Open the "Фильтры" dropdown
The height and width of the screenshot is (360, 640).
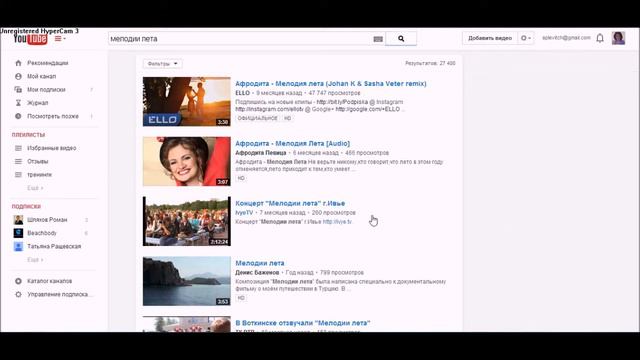(162, 64)
